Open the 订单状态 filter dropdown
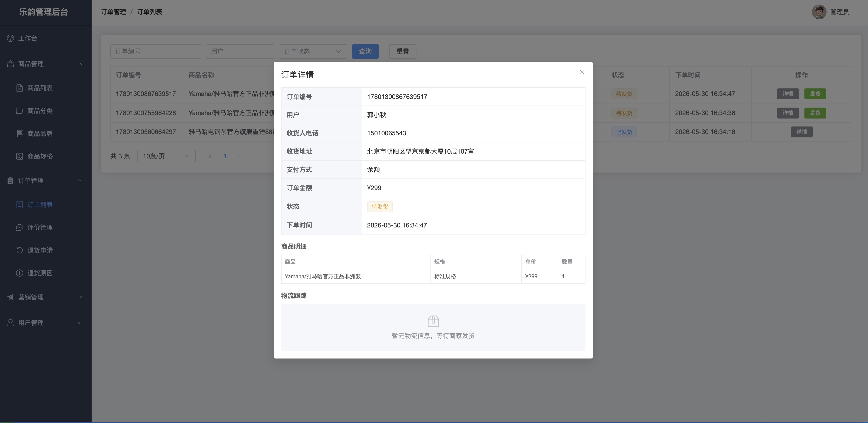This screenshot has width=868, height=423. (x=313, y=52)
